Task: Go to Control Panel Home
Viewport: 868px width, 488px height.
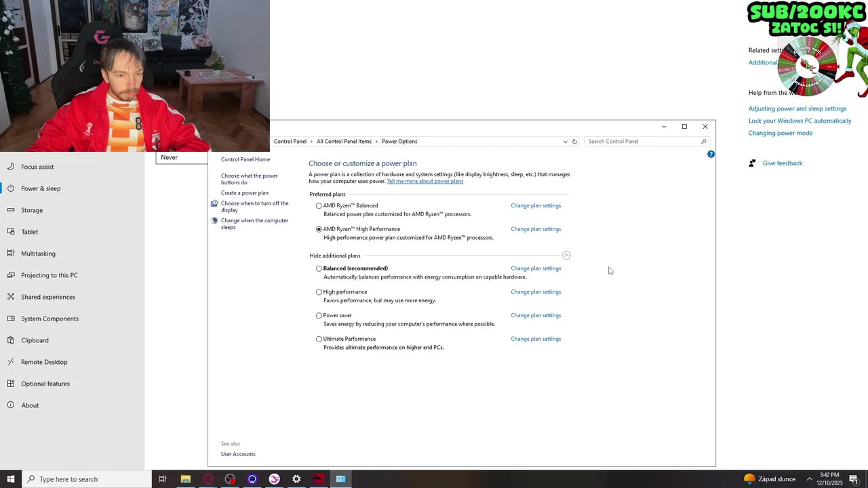Action: point(245,159)
